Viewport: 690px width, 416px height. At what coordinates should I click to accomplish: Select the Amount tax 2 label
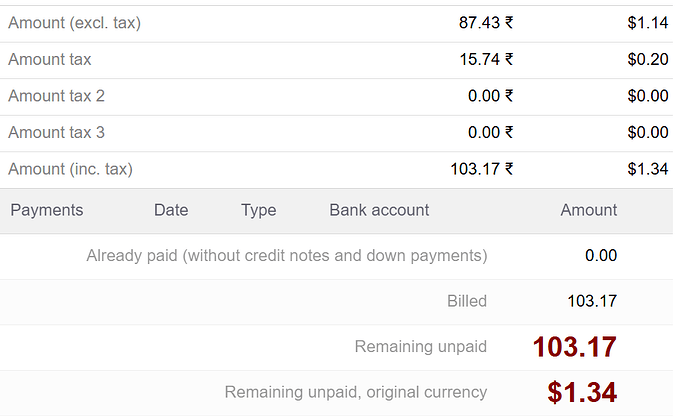(x=56, y=96)
